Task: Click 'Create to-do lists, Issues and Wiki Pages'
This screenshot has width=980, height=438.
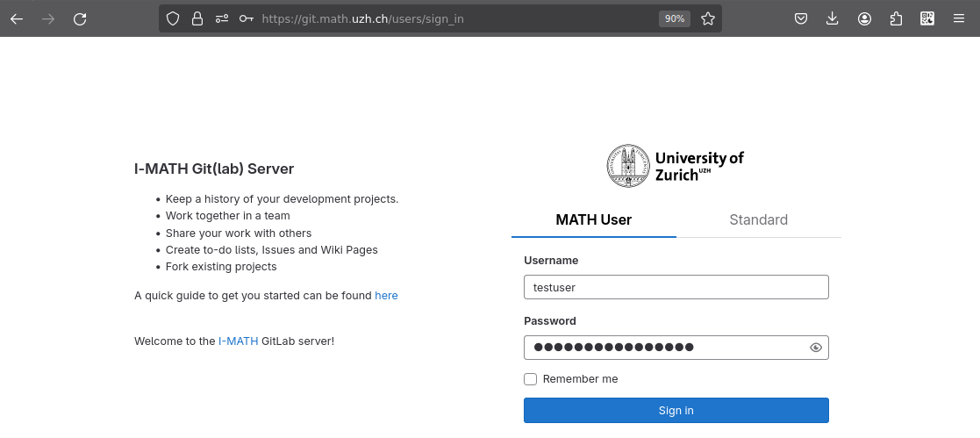Action: coord(272,249)
